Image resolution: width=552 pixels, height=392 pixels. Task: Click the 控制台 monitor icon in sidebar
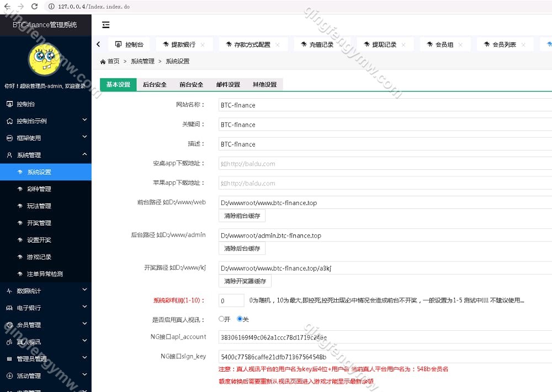pyautogui.click(x=9, y=104)
